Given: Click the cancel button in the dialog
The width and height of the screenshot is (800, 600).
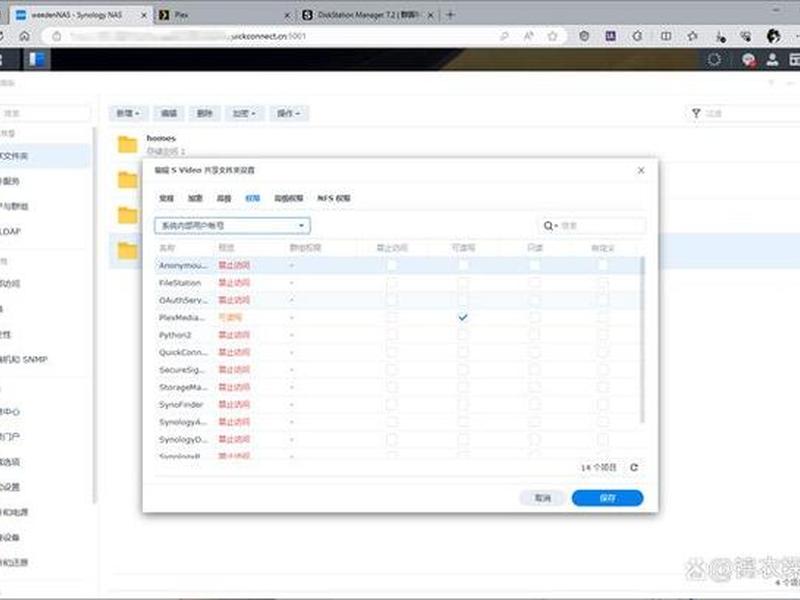Looking at the screenshot, I should point(542,498).
